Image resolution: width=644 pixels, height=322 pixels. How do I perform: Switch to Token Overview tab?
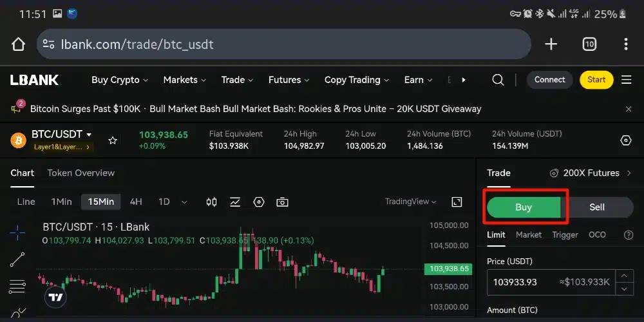[x=80, y=173]
